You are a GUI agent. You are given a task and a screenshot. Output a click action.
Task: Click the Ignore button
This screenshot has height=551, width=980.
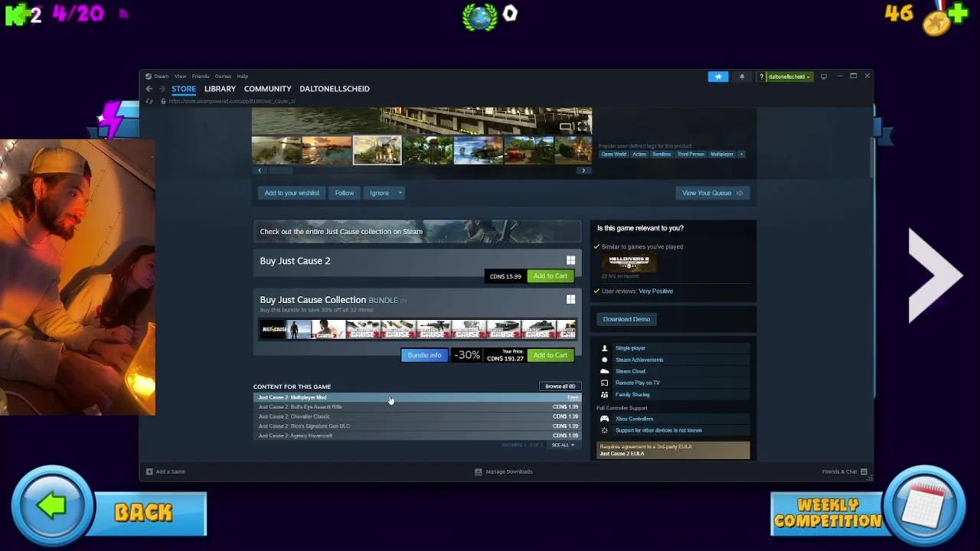point(379,193)
